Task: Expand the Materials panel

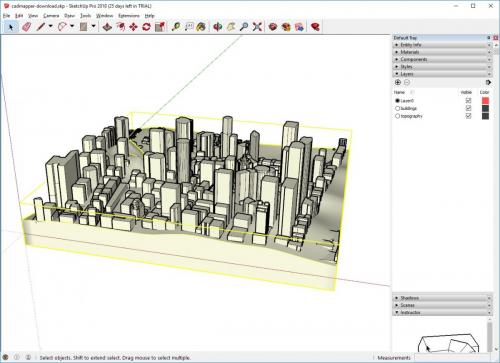Action: (442, 52)
